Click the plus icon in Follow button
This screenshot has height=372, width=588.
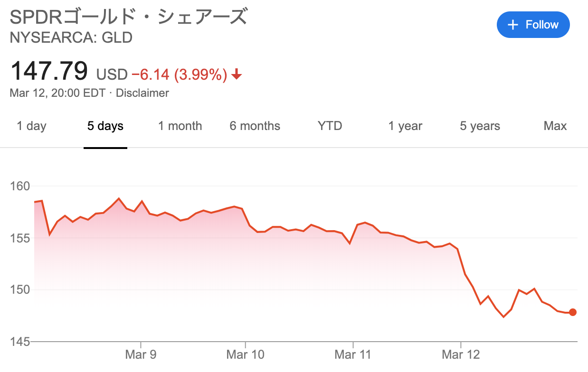512,25
